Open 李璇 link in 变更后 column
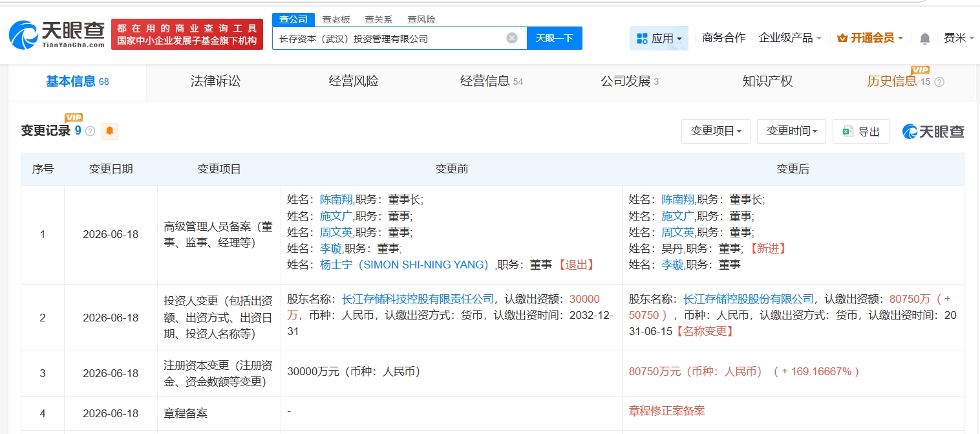The height and width of the screenshot is (434, 980). pos(672,265)
